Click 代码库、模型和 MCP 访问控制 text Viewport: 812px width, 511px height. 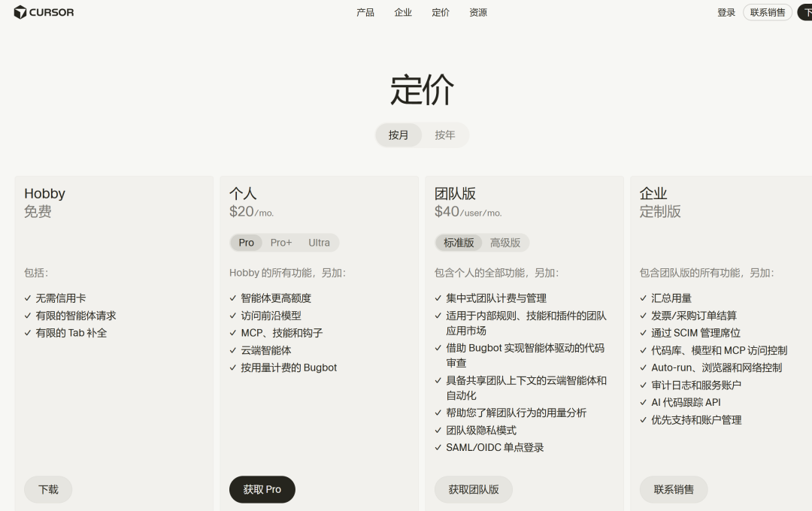(720, 350)
